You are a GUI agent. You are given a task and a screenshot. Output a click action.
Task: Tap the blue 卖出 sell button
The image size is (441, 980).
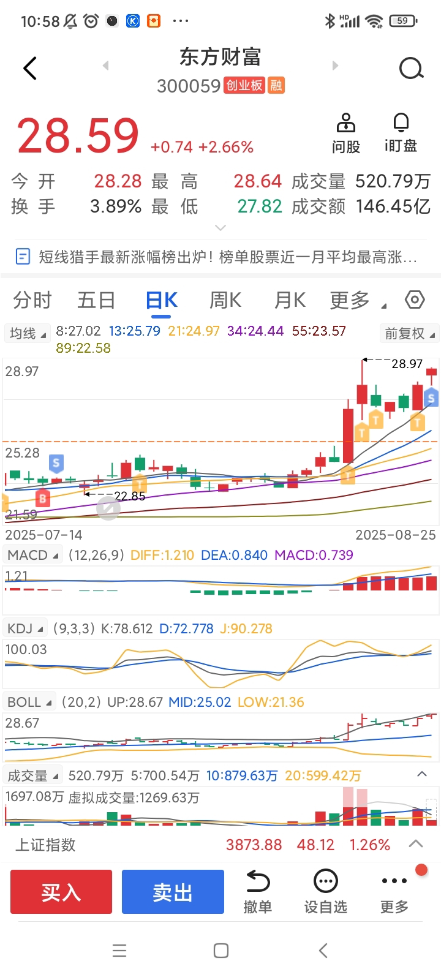tap(173, 892)
